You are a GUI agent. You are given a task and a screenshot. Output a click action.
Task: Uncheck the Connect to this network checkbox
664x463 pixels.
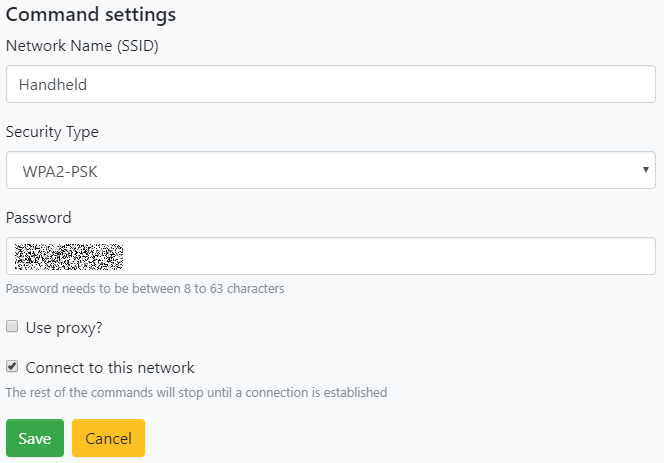pyautogui.click(x=12, y=366)
